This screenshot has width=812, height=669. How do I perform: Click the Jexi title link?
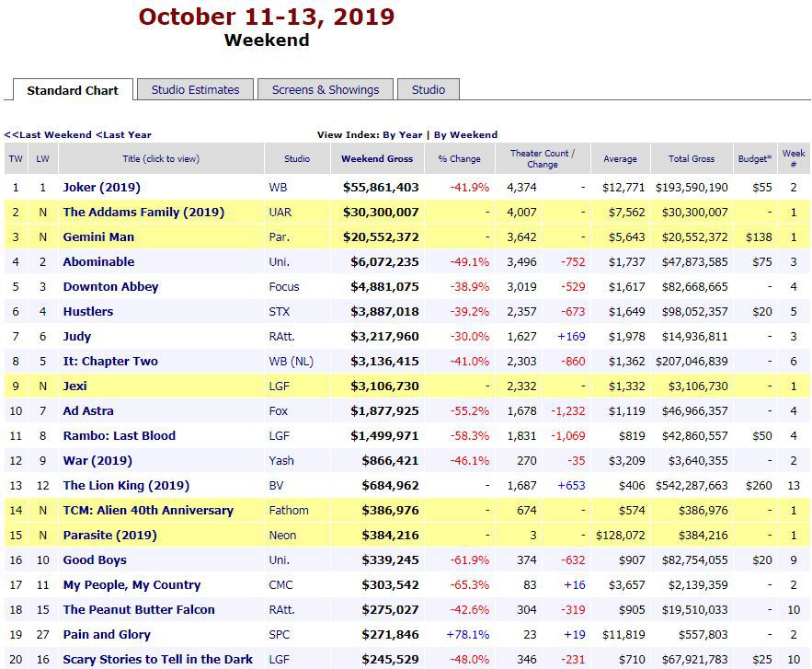[x=75, y=386]
